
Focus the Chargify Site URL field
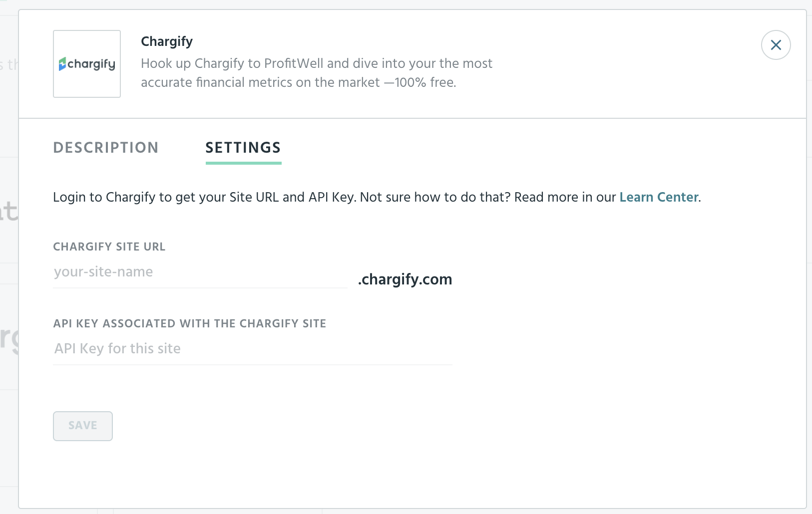(x=200, y=272)
